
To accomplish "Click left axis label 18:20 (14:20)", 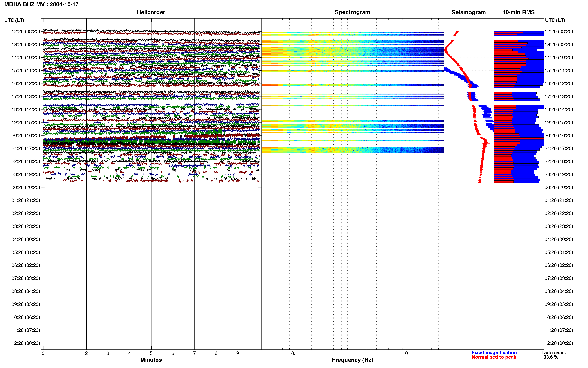I will [26, 109].
